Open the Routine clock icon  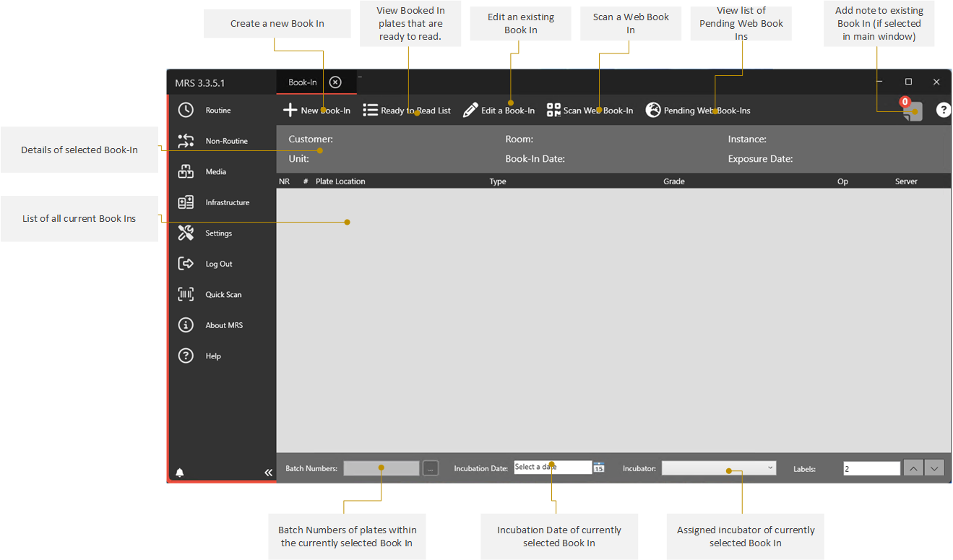186,110
